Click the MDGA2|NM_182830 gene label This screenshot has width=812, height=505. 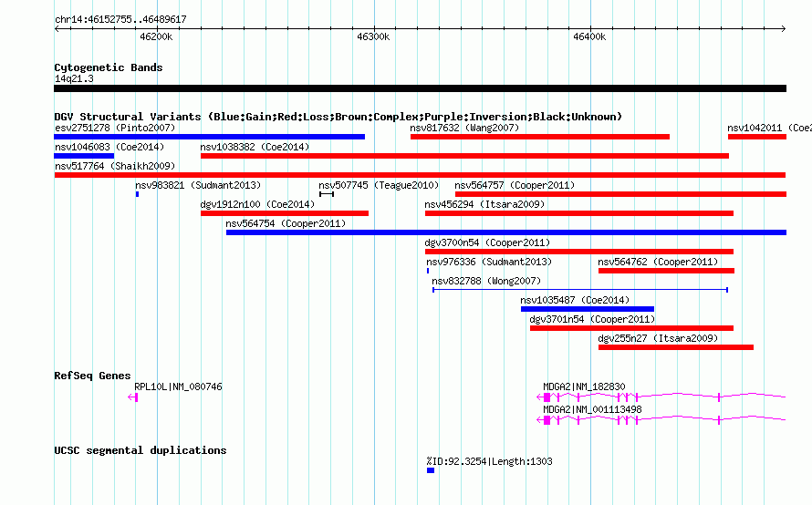coord(584,386)
